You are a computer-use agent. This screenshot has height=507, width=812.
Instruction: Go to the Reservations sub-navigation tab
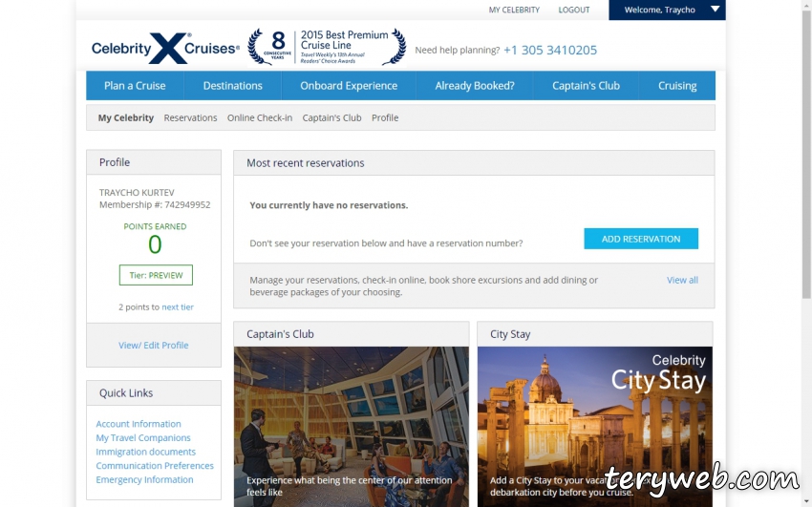190,118
